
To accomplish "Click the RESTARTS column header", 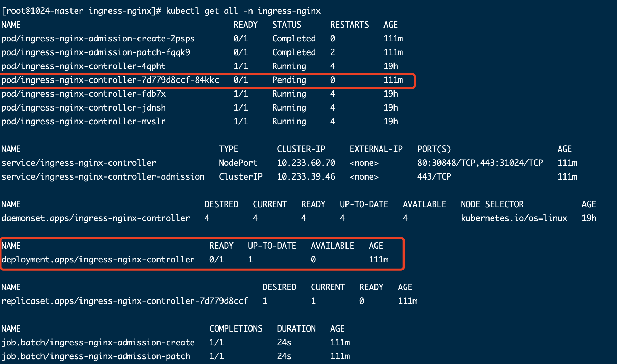I will click(x=350, y=25).
